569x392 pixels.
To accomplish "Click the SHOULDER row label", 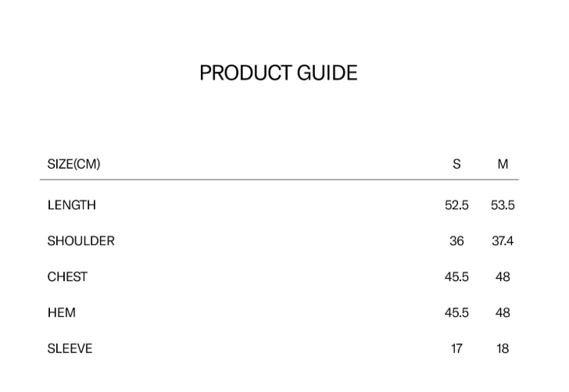I will [x=81, y=241].
